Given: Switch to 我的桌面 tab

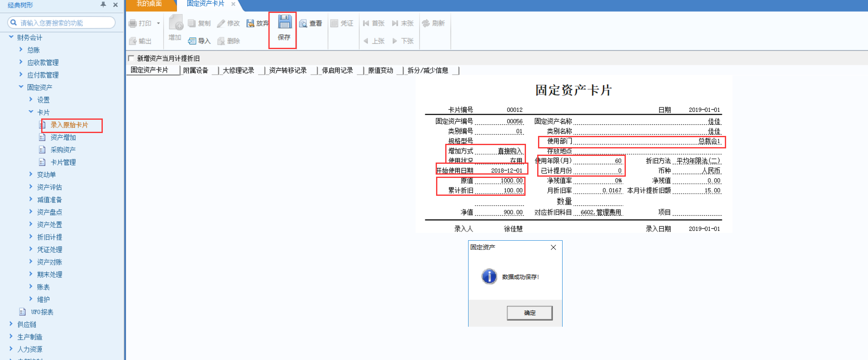Looking at the screenshot, I should (x=149, y=4).
